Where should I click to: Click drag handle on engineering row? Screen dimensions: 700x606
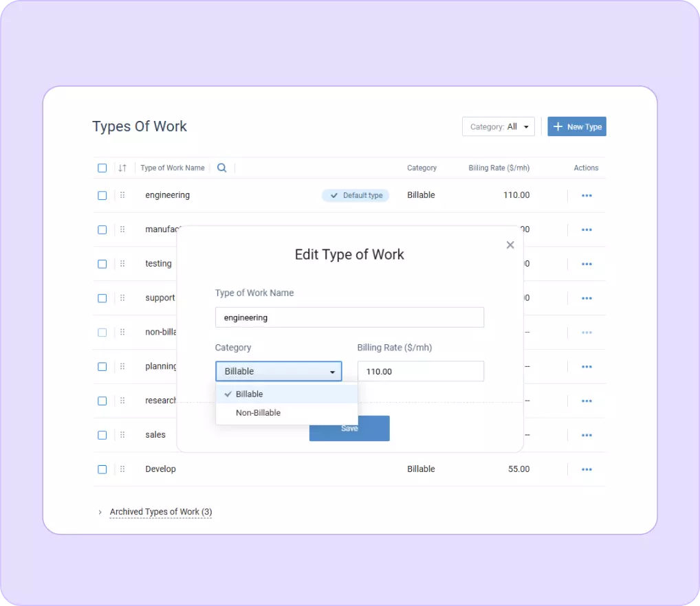pyautogui.click(x=122, y=195)
